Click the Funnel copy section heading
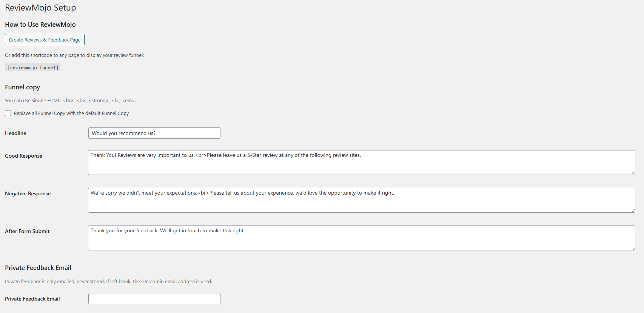 point(22,87)
